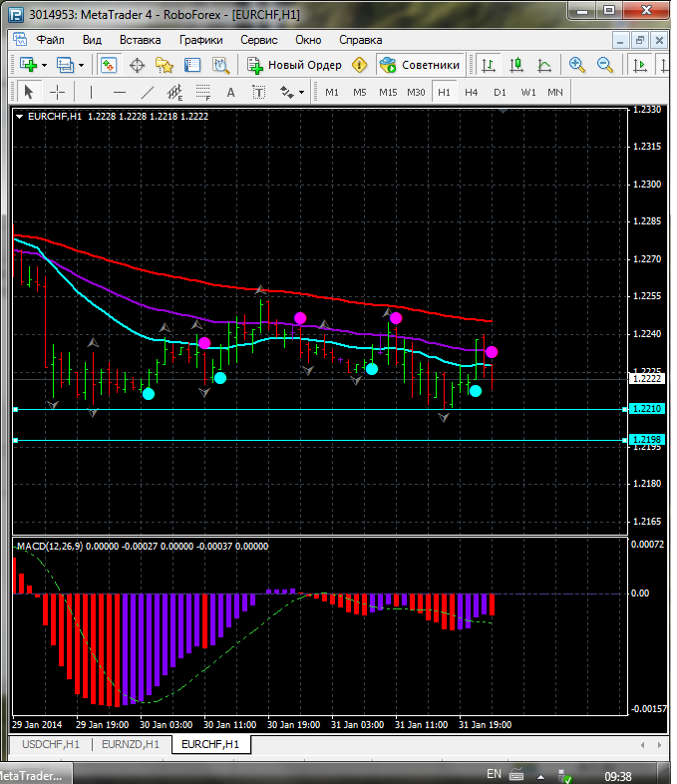Image resolution: width=677 pixels, height=784 pixels.
Task: Open the profiles dropdown arrow
Action: 82,65
